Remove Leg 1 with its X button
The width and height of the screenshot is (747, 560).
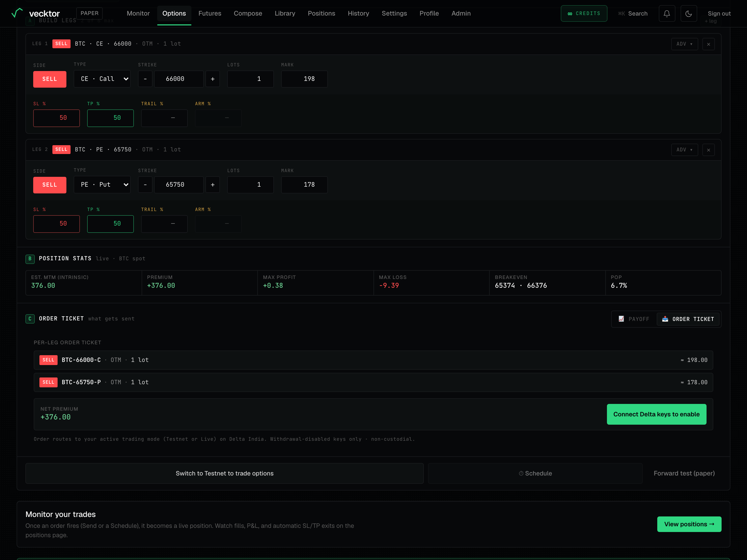click(708, 44)
